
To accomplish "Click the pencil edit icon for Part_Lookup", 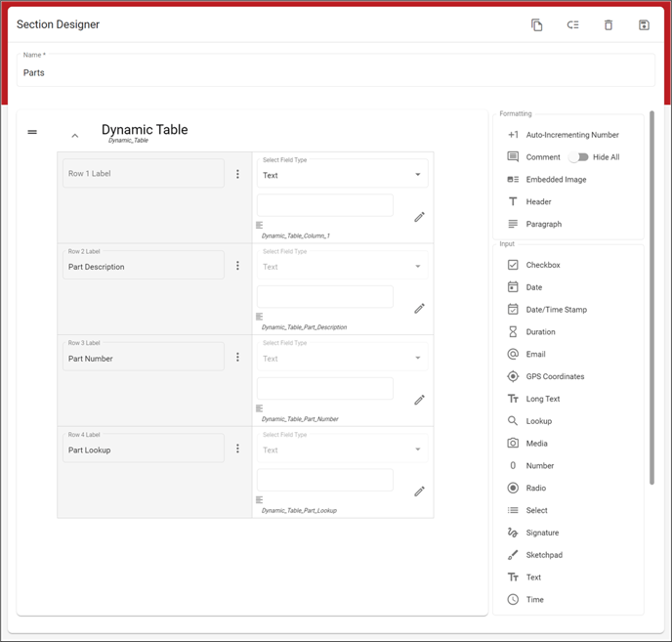I will 419,492.
